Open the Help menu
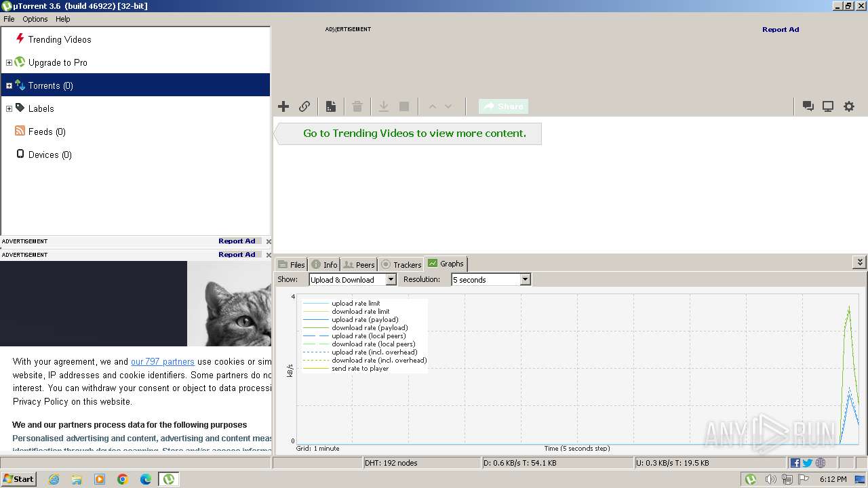This screenshot has width=868, height=488. click(x=63, y=19)
